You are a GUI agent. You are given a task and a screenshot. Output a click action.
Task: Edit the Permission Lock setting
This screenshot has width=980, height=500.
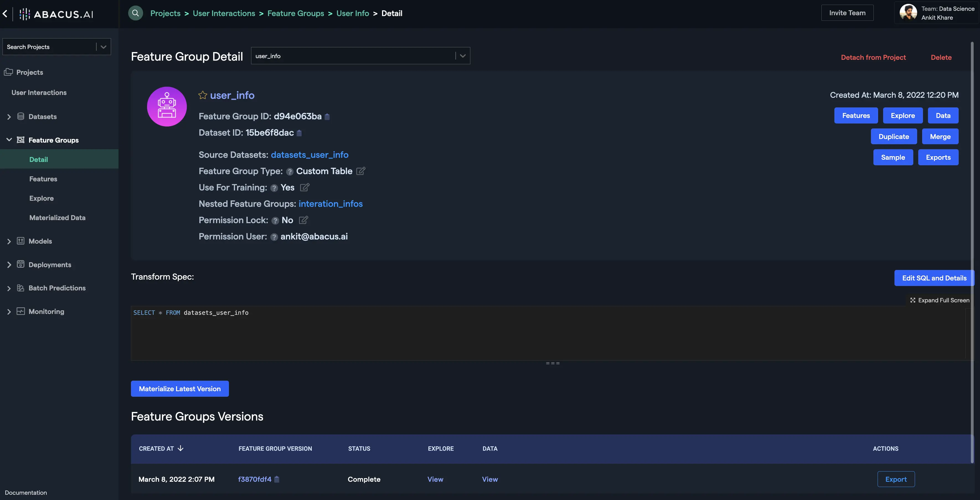tap(303, 220)
